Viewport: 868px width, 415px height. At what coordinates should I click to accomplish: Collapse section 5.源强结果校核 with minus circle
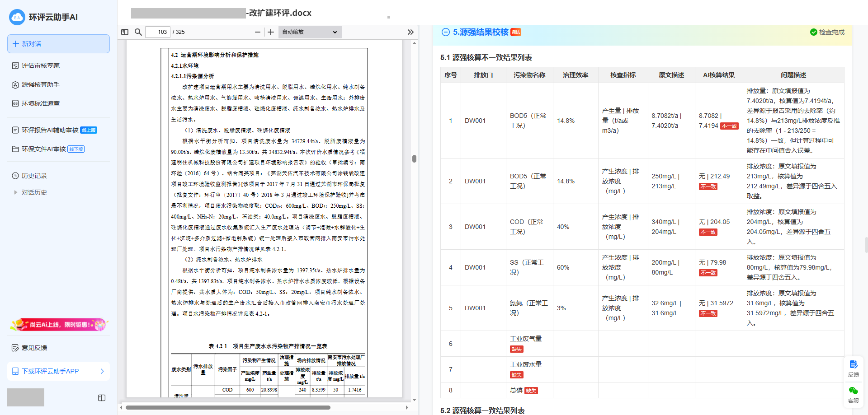445,32
